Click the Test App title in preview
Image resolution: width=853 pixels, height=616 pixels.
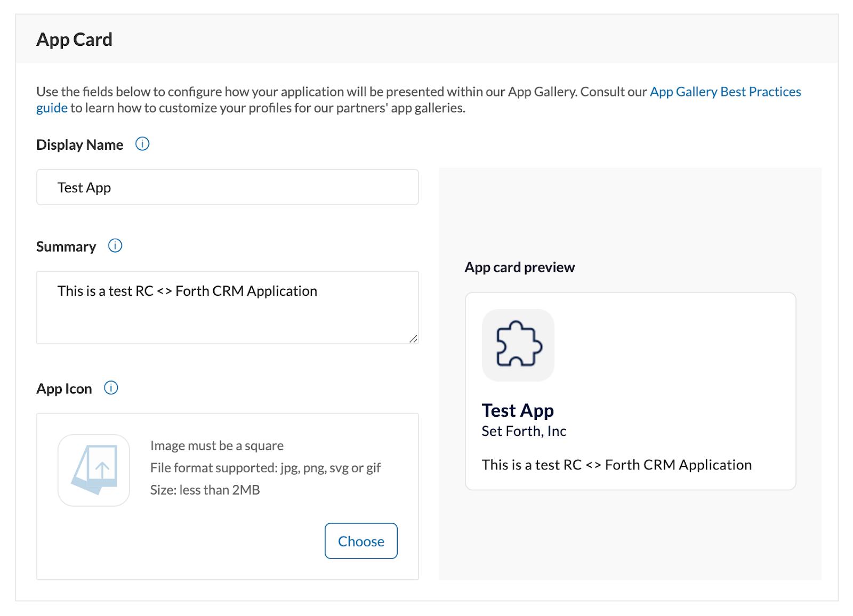pyautogui.click(x=518, y=410)
